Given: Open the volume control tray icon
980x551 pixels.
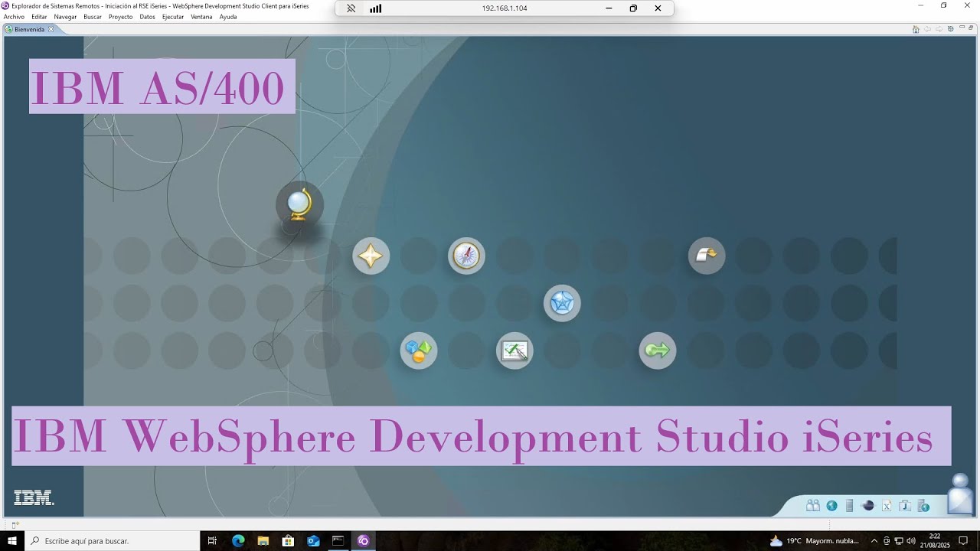Looking at the screenshot, I should click(x=911, y=541).
